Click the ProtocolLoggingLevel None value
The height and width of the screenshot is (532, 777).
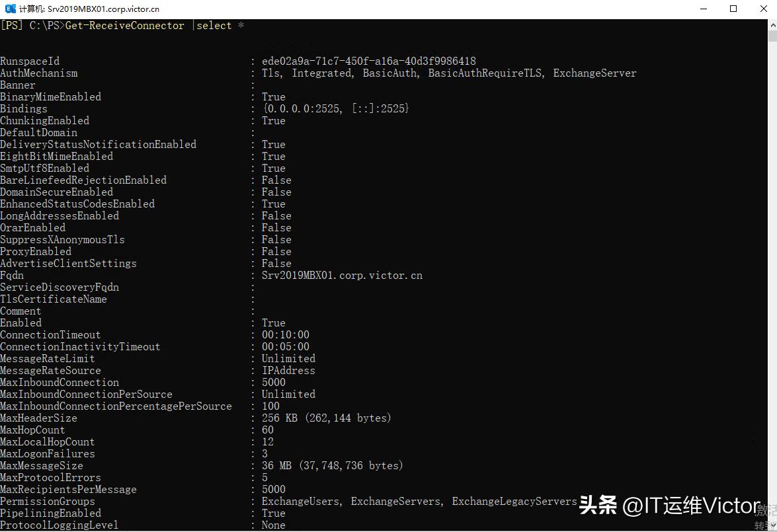tap(273, 525)
